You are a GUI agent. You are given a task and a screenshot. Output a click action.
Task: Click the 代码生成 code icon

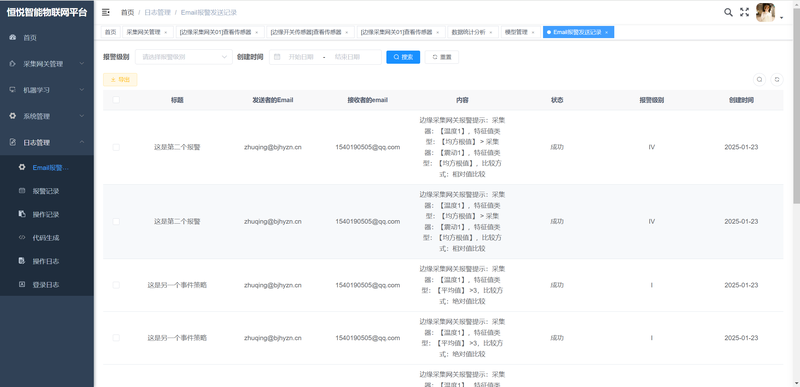22,238
